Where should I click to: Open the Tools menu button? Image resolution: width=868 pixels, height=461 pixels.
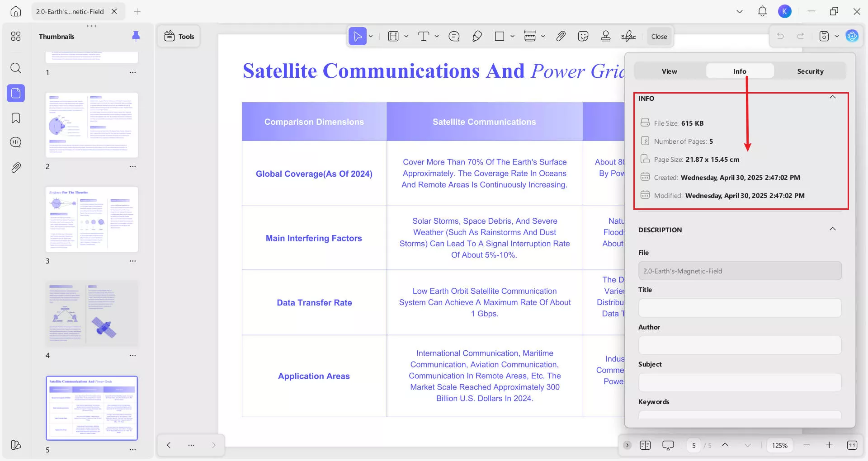pyautogui.click(x=179, y=37)
